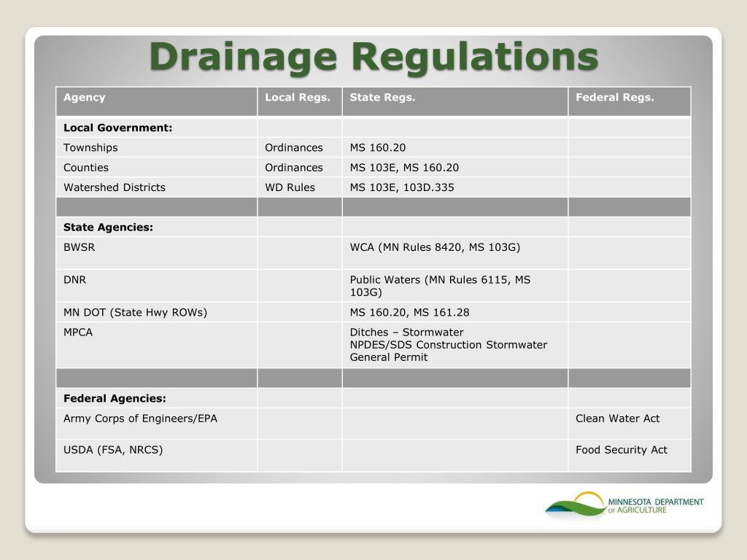Select the MPCA row label
The height and width of the screenshot is (560, 747).
tap(78, 332)
